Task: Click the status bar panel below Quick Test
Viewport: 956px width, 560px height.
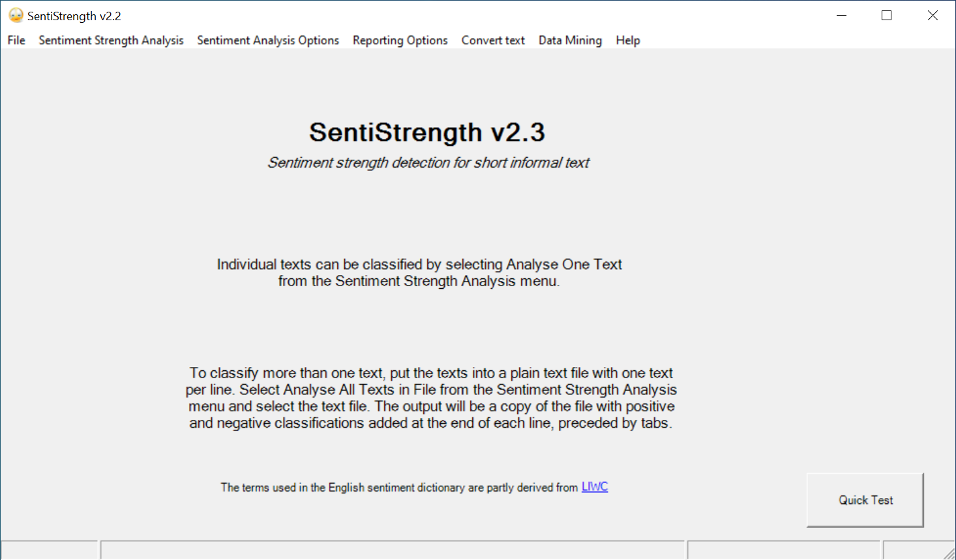Action: (784, 550)
